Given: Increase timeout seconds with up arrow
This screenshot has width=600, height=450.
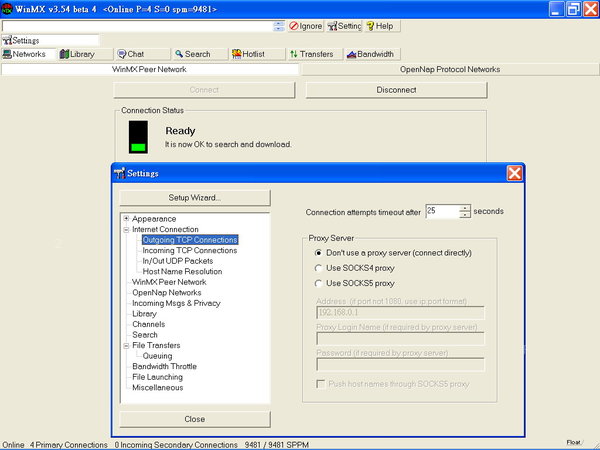Looking at the screenshot, I should click(x=465, y=208).
